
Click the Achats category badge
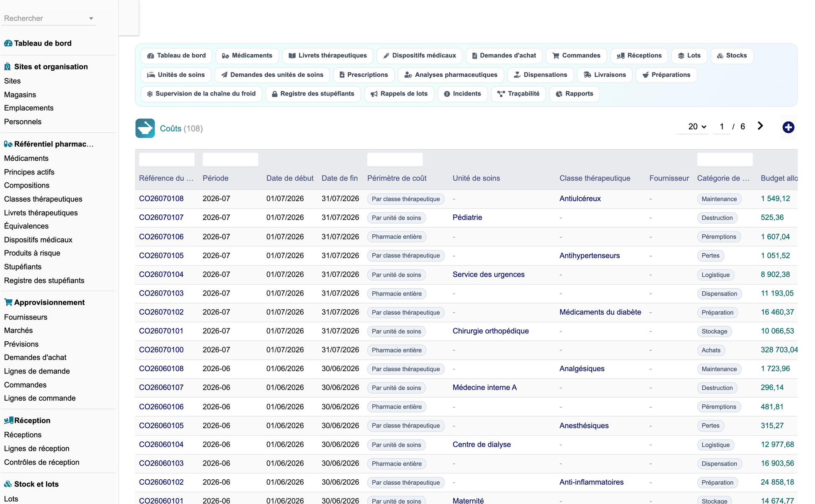coord(711,350)
